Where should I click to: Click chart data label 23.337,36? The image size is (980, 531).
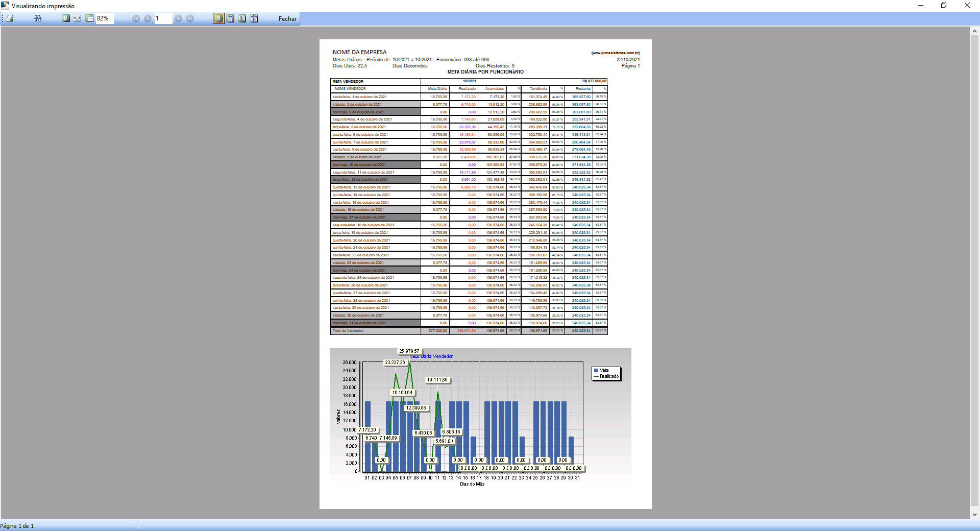coord(395,363)
